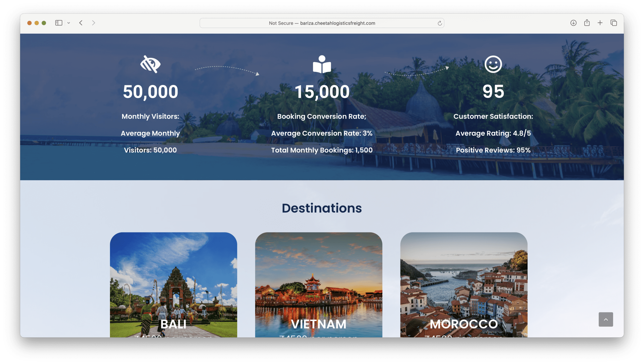This screenshot has height=364, width=644.
Task: Click the yellow minimize window button
Action: [37, 23]
